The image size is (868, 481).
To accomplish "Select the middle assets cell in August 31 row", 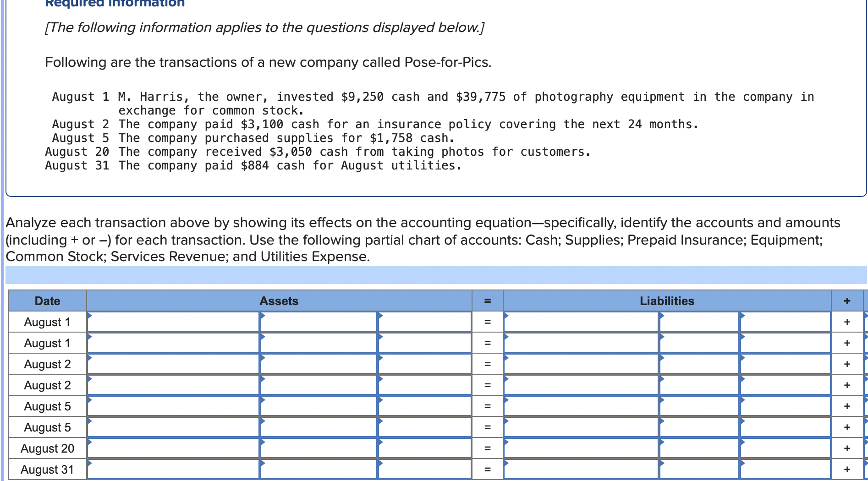I will [x=319, y=469].
